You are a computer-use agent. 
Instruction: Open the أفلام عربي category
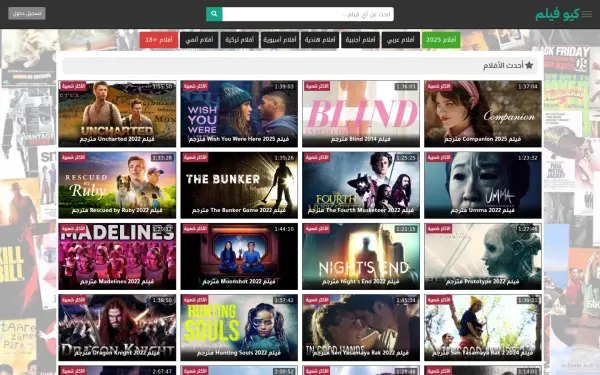400,40
